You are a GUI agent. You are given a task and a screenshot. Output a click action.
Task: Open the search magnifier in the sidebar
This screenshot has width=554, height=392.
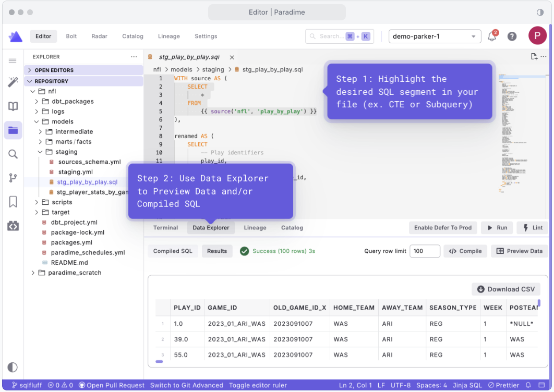pyautogui.click(x=13, y=154)
